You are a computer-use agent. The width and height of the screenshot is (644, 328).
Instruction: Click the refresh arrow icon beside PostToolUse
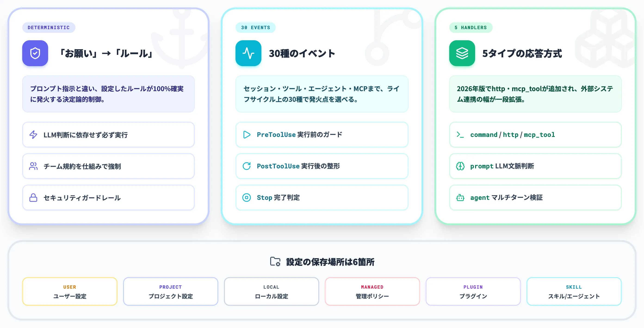point(247,166)
